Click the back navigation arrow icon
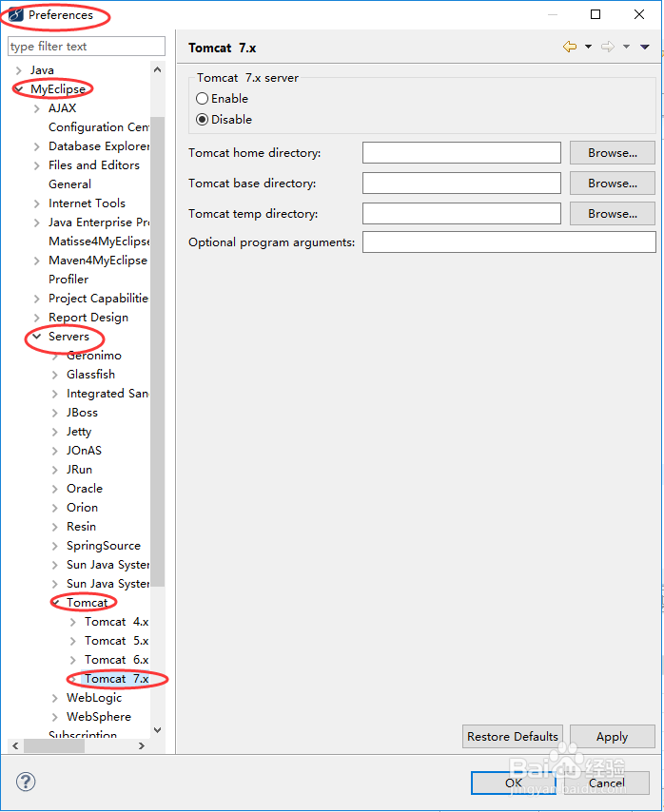 [x=570, y=47]
